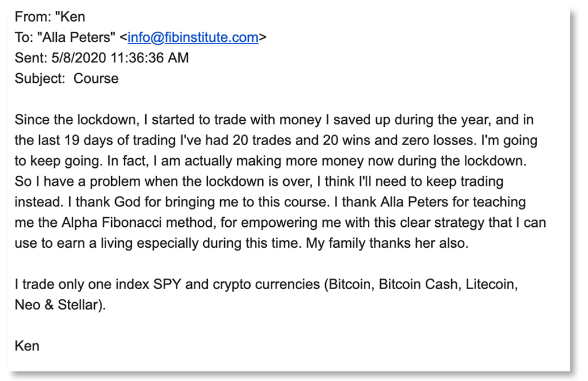Click the words "Since the lockdown"
The width and height of the screenshot is (588, 381).
pos(77,120)
